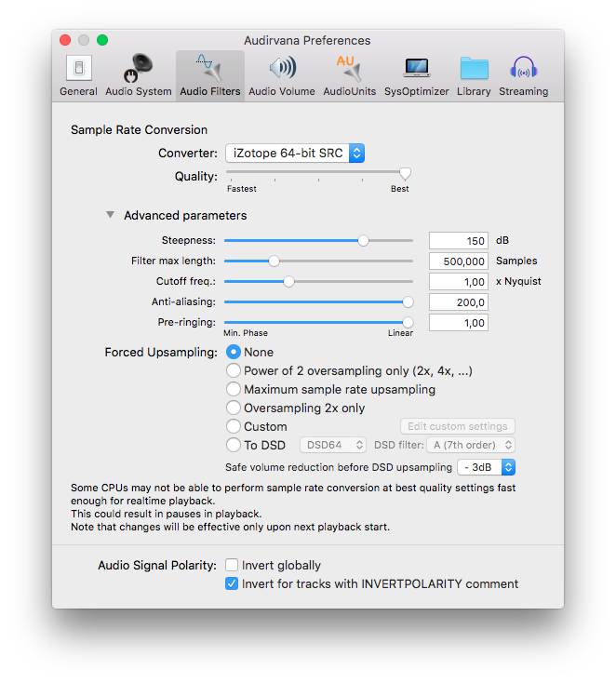Click the Quality slider knob at Best

point(405,174)
